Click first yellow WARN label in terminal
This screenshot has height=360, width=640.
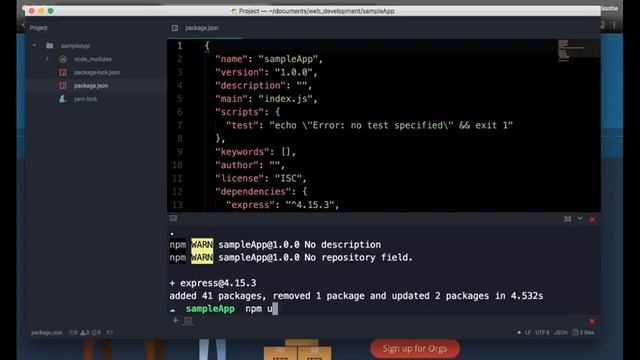click(202, 244)
